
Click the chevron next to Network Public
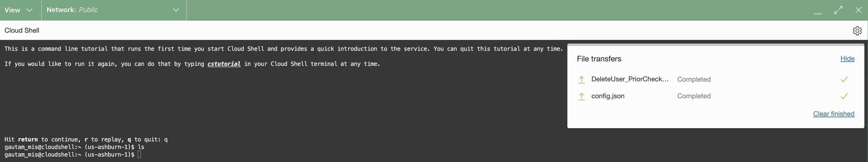click(176, 10)
